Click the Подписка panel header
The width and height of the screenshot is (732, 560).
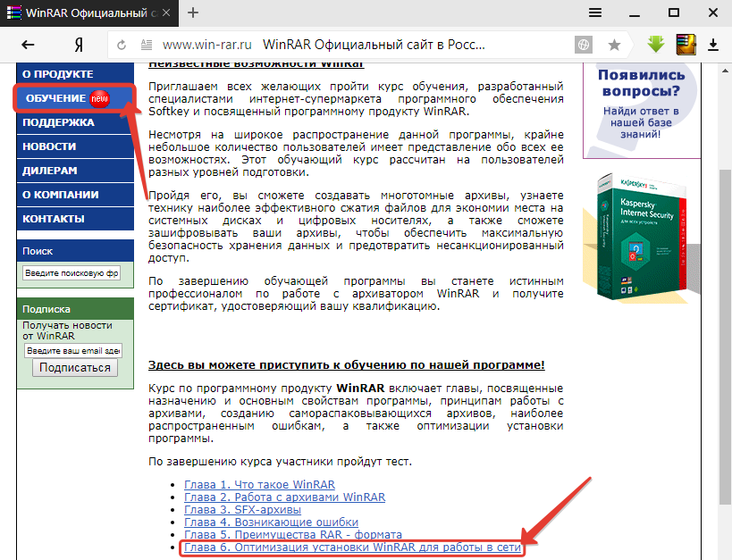pos(75,309)
